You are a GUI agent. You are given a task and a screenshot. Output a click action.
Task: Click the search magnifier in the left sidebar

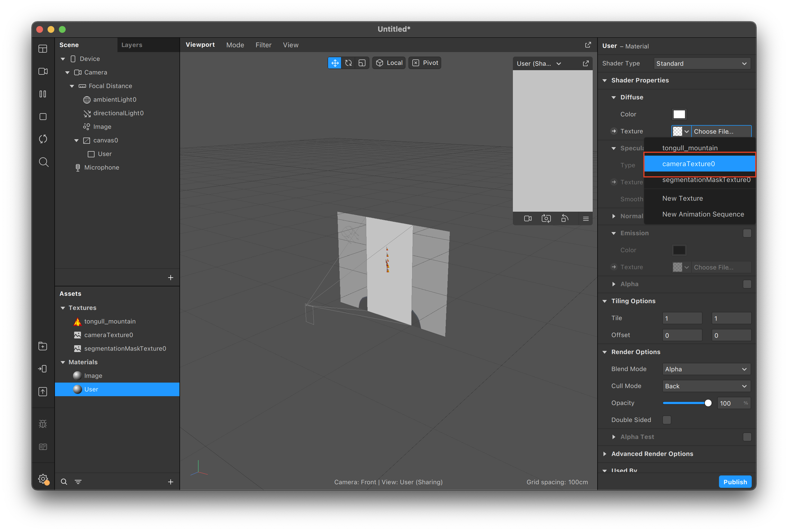[43, 162]
